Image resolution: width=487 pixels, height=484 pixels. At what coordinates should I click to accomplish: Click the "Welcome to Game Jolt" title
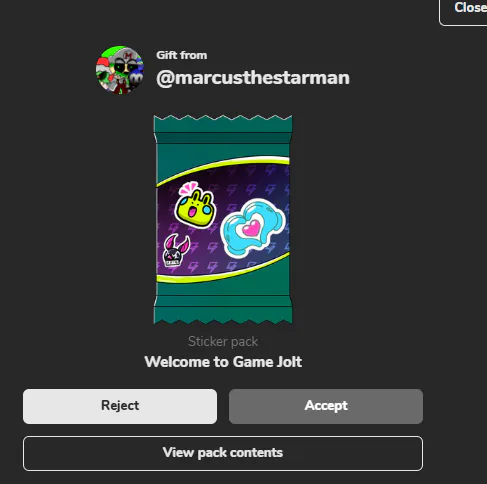(223, 362)
